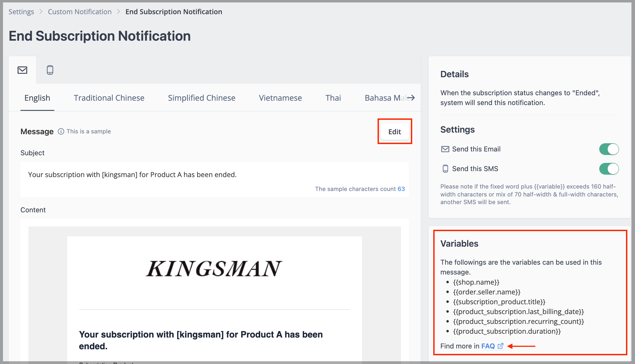Select the English language tab
This screenshot has width=635, height=364.
coord(37,98)
